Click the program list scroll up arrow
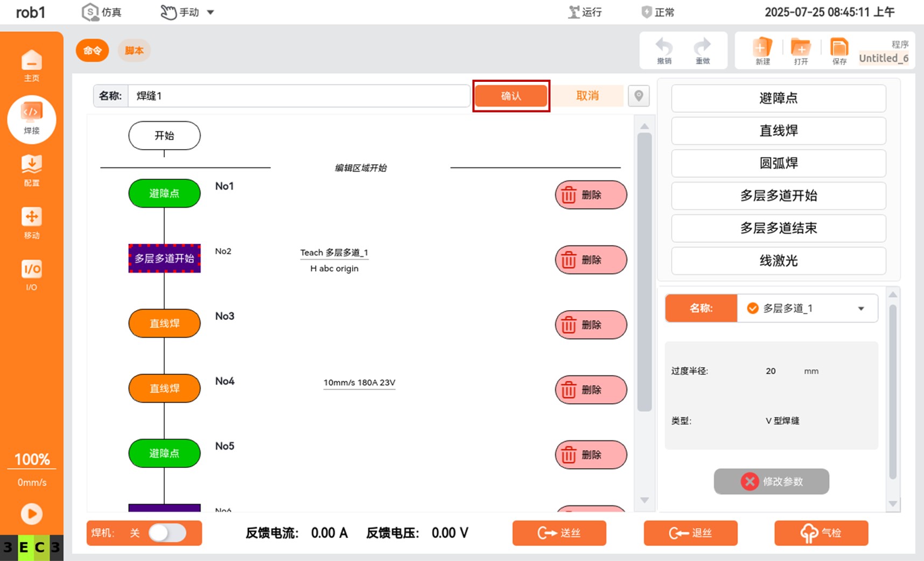The image size is (924, 561). 645,127
